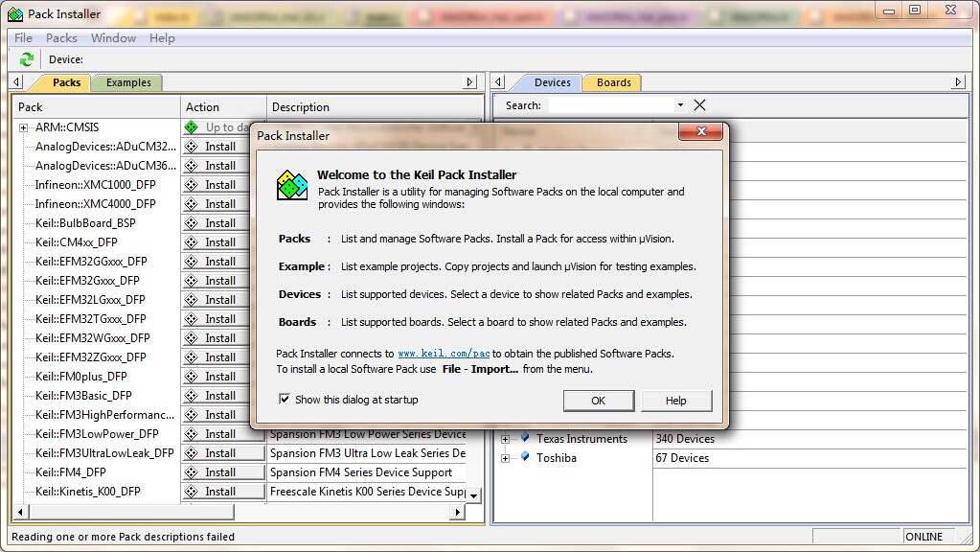
Task: Click OK in the welcome dialog
Action: [599, 401]
